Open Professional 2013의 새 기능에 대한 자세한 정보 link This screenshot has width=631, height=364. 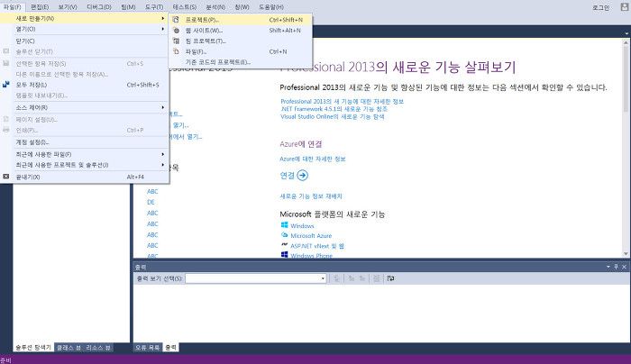point(342,101)
